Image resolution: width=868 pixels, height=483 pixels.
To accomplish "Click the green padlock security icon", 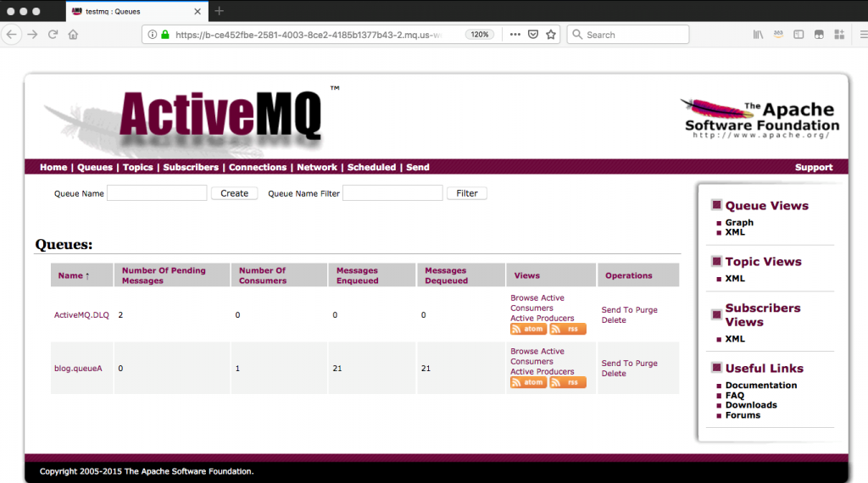I will click(x=165, y=34).
